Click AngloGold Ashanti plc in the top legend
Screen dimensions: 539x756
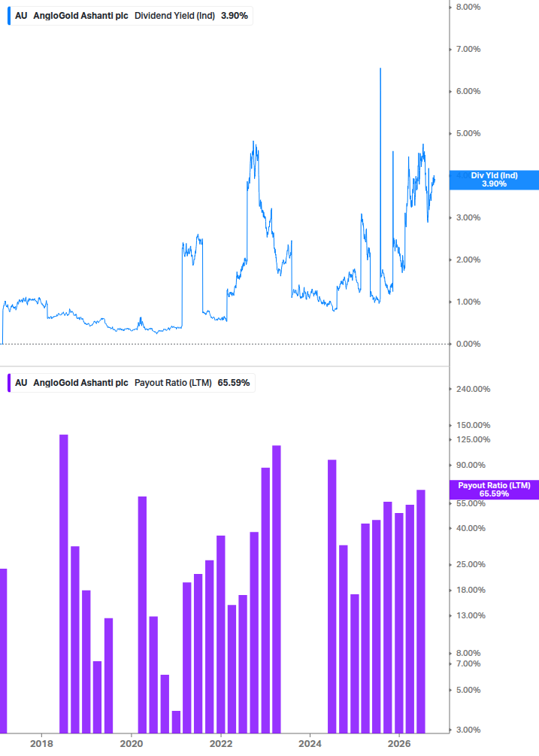click(81, 16)
